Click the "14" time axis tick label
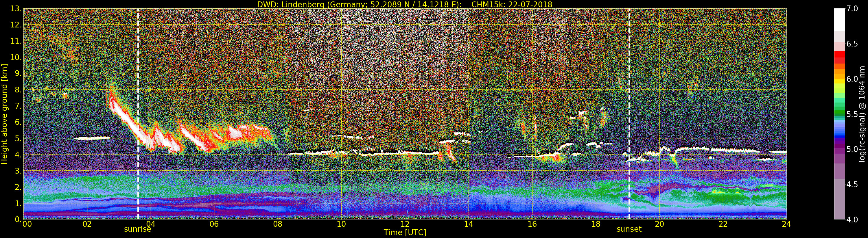Image resolution: width=868 pixels, height=238 pixels. 468,224
